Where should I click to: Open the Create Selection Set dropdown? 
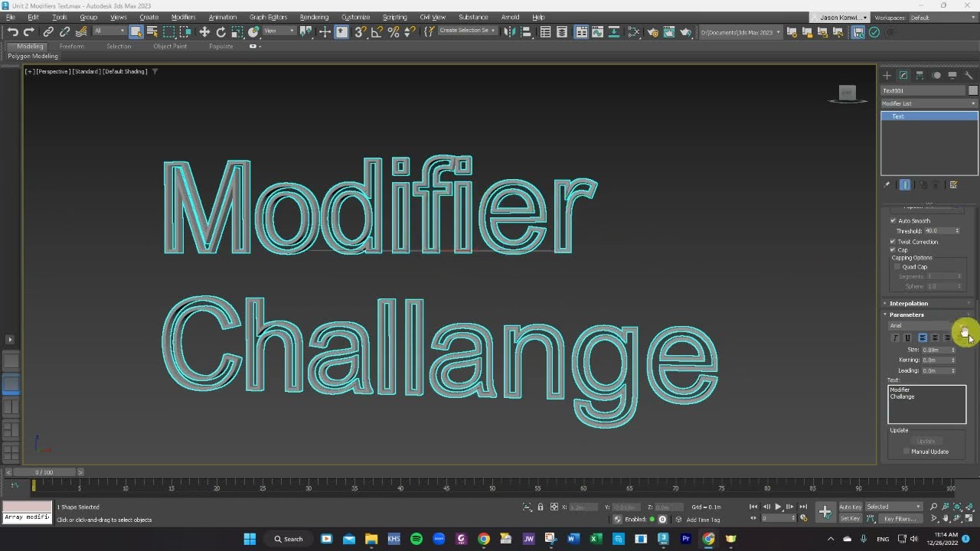click(x=467, y=31)
